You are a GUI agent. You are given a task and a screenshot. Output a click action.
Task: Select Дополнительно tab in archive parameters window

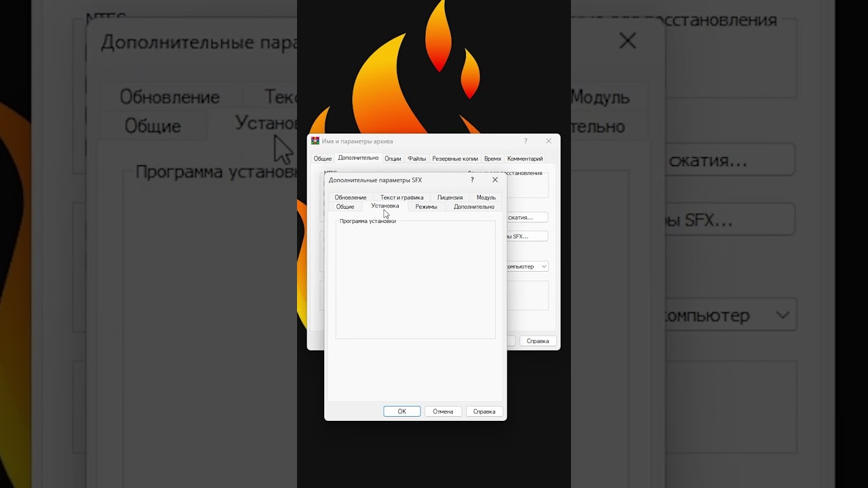point(358,158)
